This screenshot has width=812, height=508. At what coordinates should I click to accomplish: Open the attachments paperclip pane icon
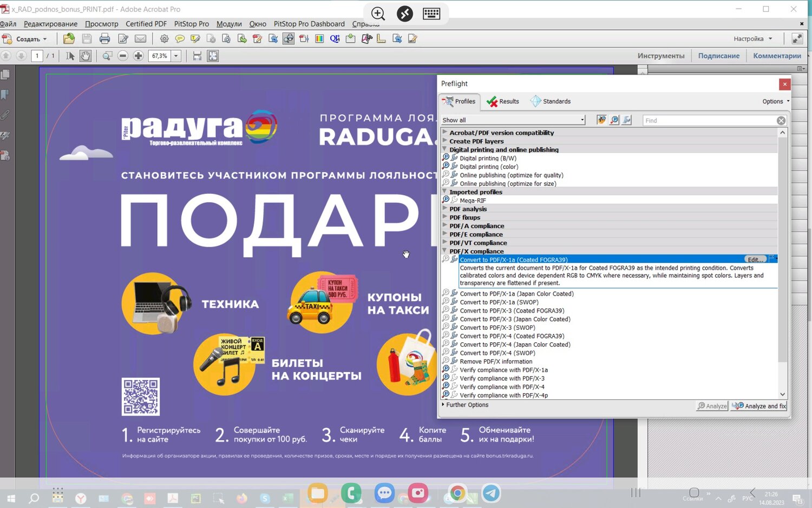pyautogui.click(x=5, y=115)
